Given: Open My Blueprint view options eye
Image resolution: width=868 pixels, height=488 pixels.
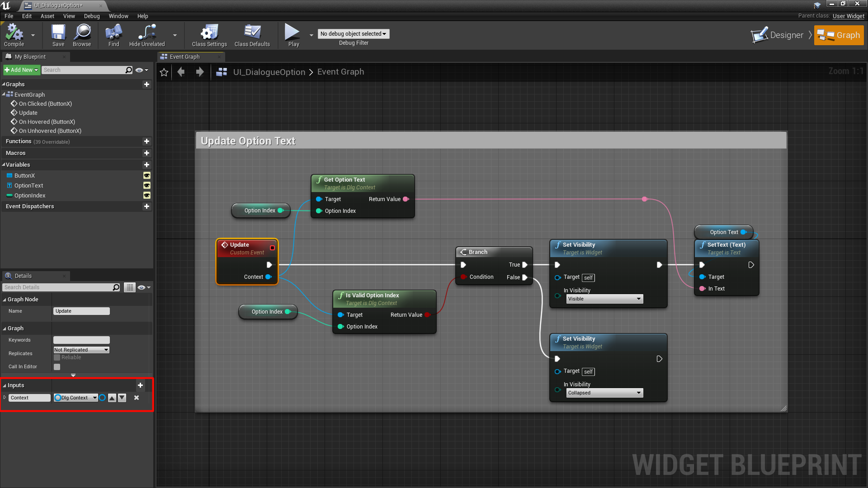Looking at the screenshot, I should [142, 70].
